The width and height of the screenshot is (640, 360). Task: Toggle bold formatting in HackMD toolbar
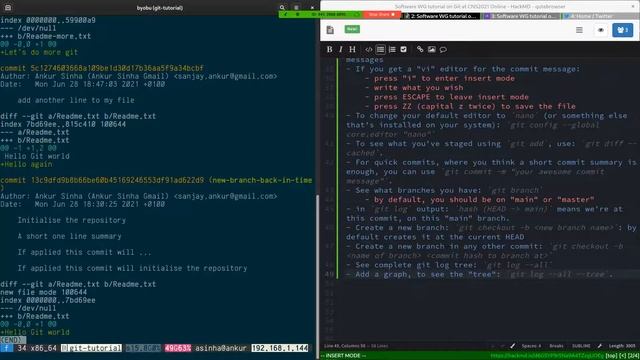329,49
